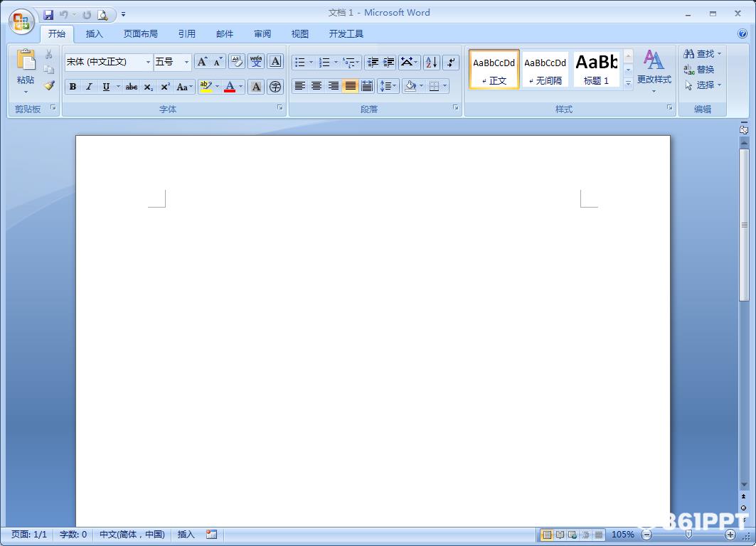Click the Office button orb

[x=21, y=21]
